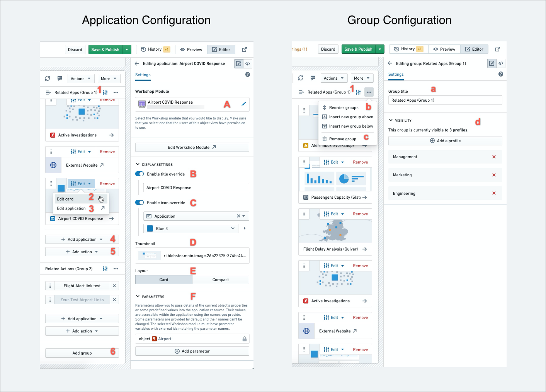Toggle Enable icon override switch
This screenshot has width=546, height=392.
139,203
